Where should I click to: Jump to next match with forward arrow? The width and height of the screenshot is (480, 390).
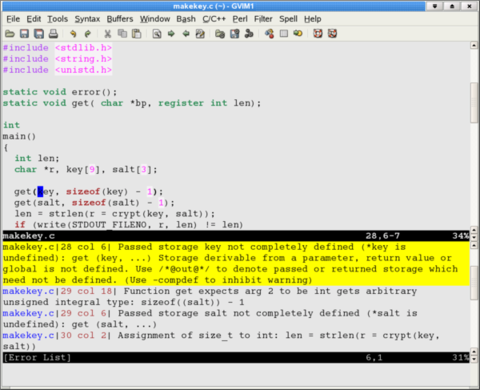171,34
